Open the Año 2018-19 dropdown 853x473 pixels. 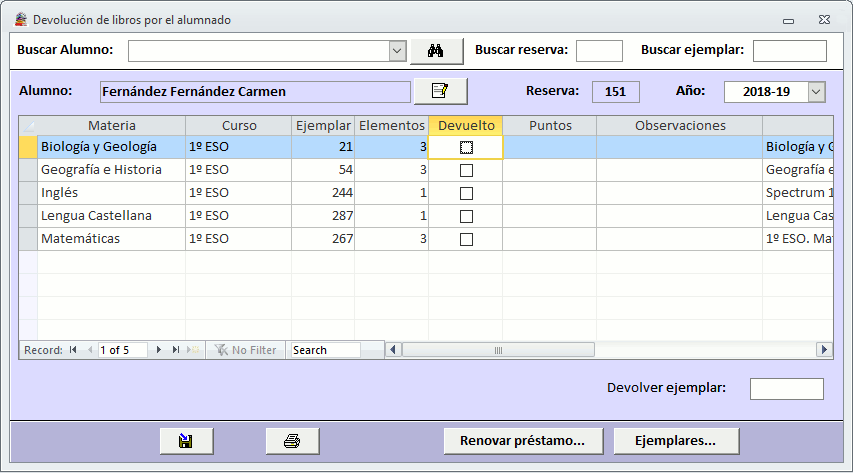coord(816,92)
